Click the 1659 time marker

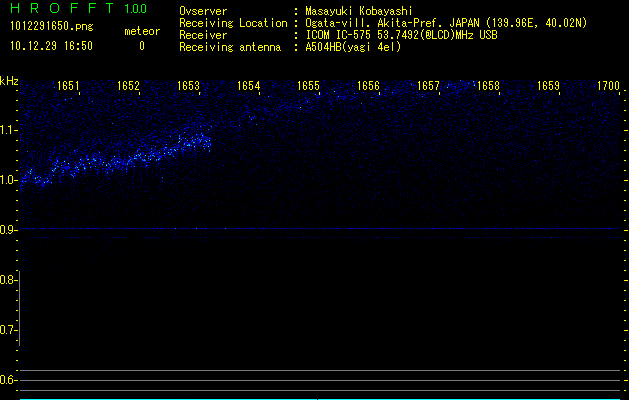[548, 86]
